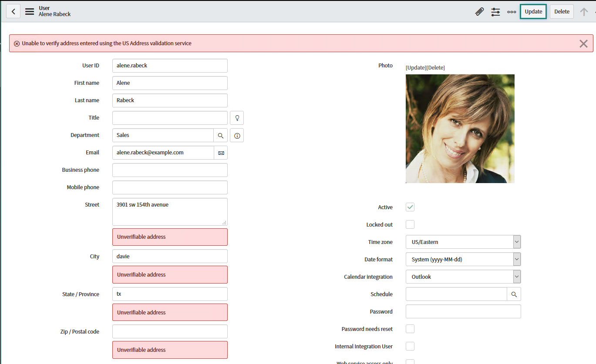
Task: Click the suggestion lightbulb next to Title
Action: click(x=236, y=117)
